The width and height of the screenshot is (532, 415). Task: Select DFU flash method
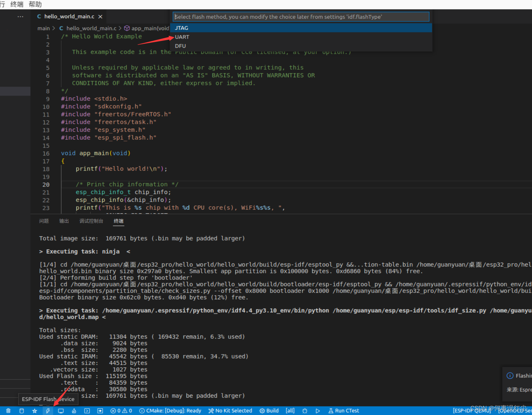[x=301, y=46]
